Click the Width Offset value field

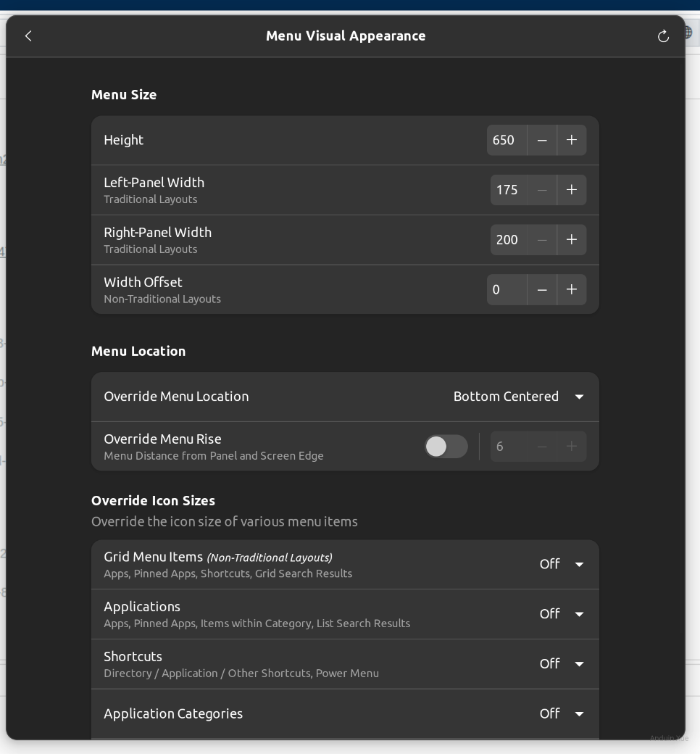(x=506, y=290)
